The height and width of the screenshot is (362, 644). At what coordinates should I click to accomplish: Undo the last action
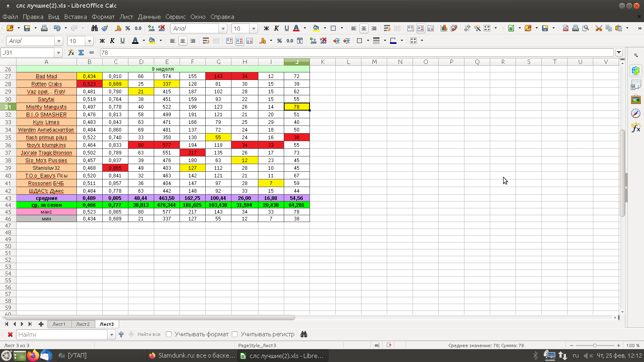[x=57, y=28]
